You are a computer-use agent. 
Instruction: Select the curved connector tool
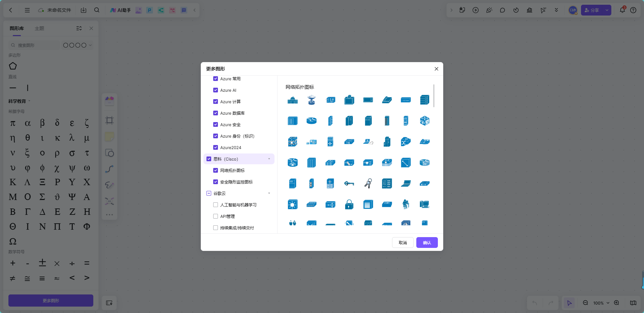tap(109, 169)
